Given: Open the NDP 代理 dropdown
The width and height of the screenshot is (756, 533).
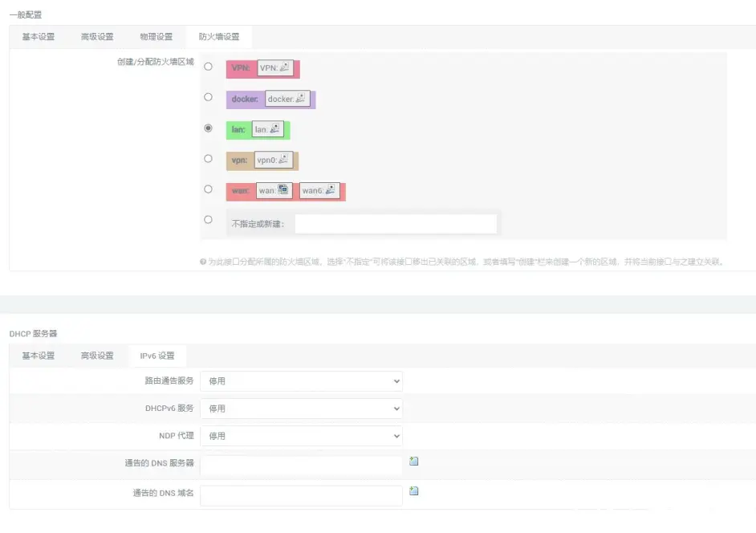Looking at the screenshot, I should tap(301, 436).
